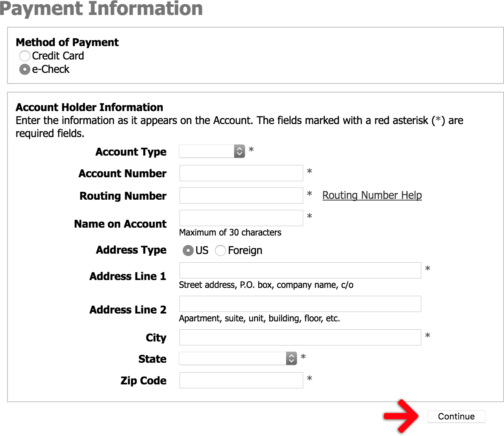Choose Foreign address type
504x436 pixels.
tap(220, 250)
